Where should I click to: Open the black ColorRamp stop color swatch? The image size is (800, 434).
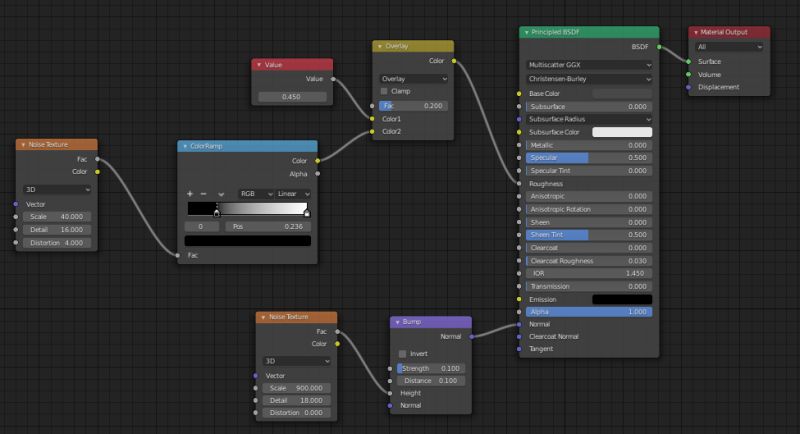247,241
